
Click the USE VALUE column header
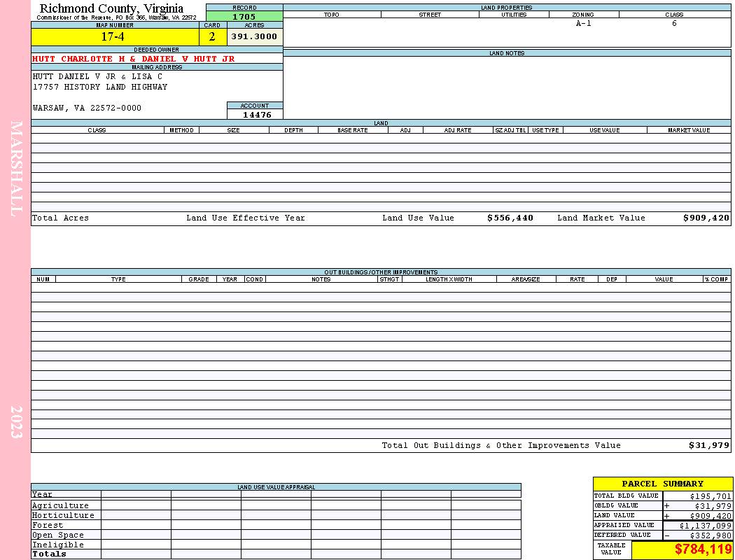tap(604, 130)
